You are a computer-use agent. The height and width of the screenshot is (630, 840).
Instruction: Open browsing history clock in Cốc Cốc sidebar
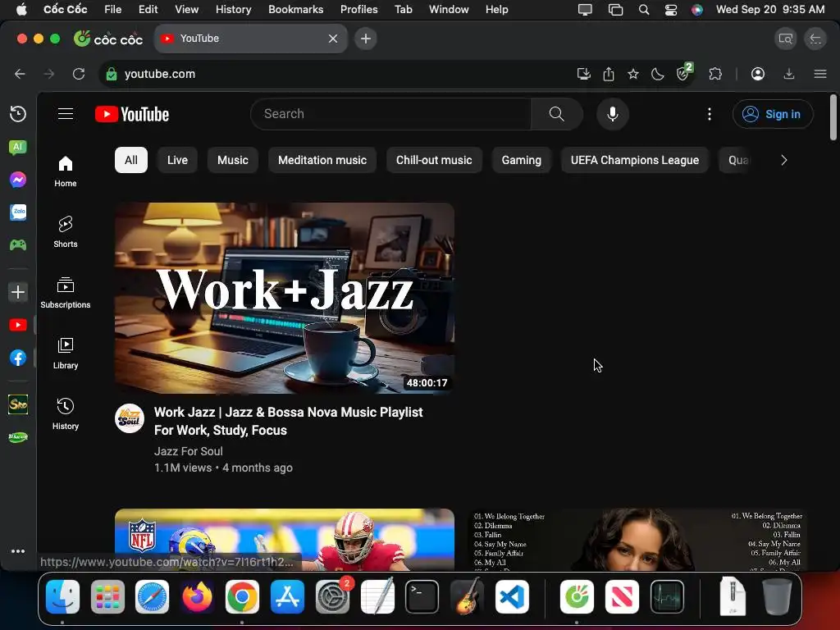click(18, 114)
